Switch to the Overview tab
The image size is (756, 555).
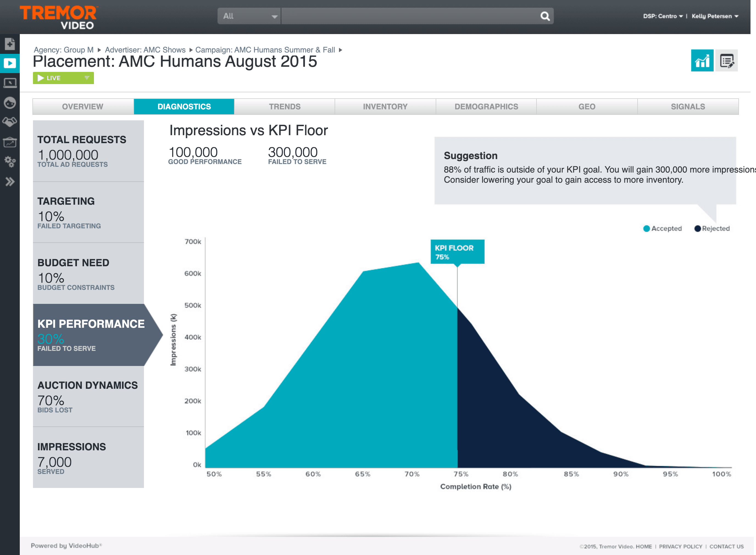pyautogui.click(x=83, y=107)
